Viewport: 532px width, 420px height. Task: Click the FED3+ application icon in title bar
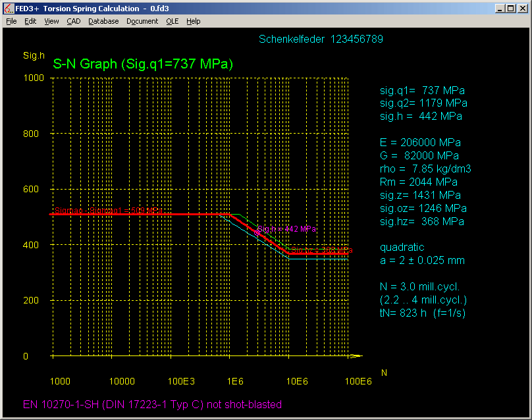point(9,8)
